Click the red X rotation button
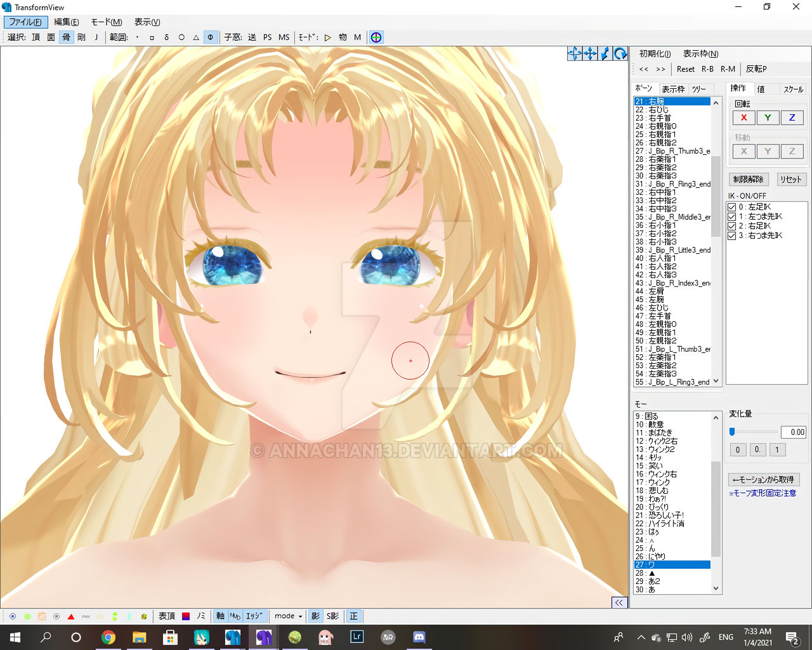Screen dimensions: 812x650 pyautogui.click(x=744, y=117)
